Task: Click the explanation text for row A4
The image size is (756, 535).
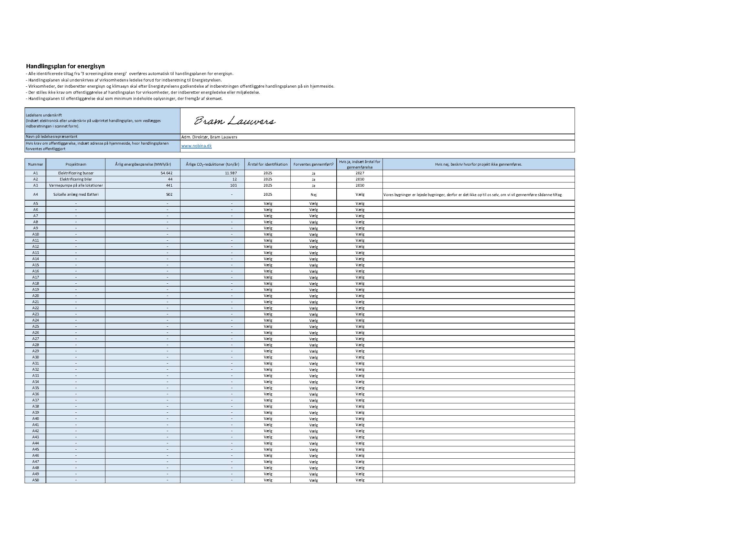Action: [x=473, y=195]
